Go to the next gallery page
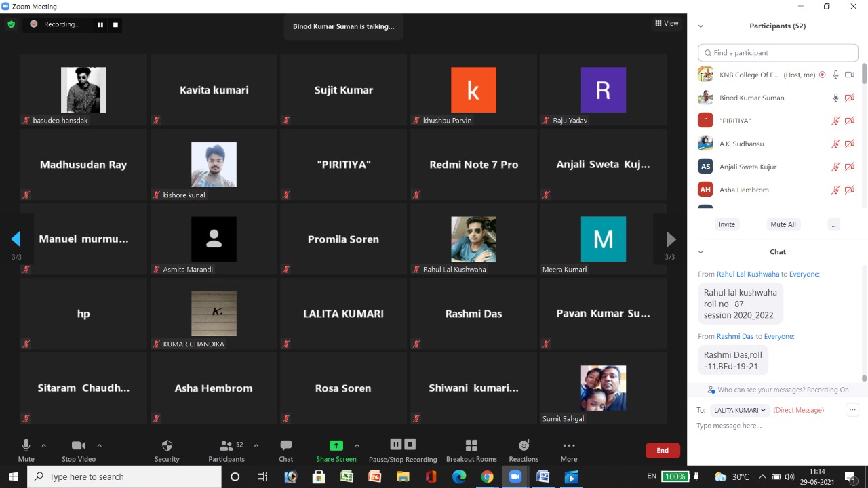The width and height of the screenshot is (868, 488). point(671,239)
